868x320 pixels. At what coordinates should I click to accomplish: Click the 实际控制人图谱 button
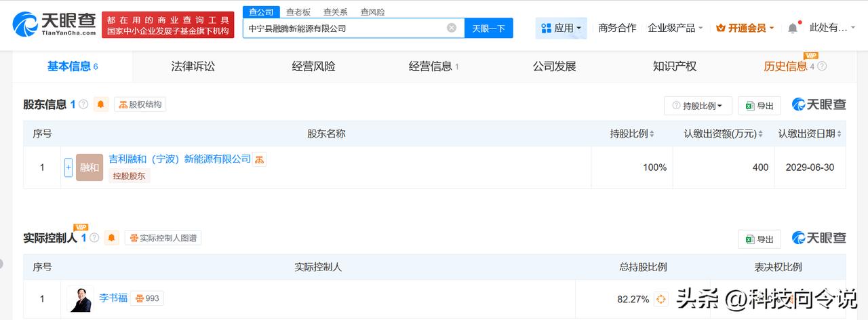[x=163, y=238]
